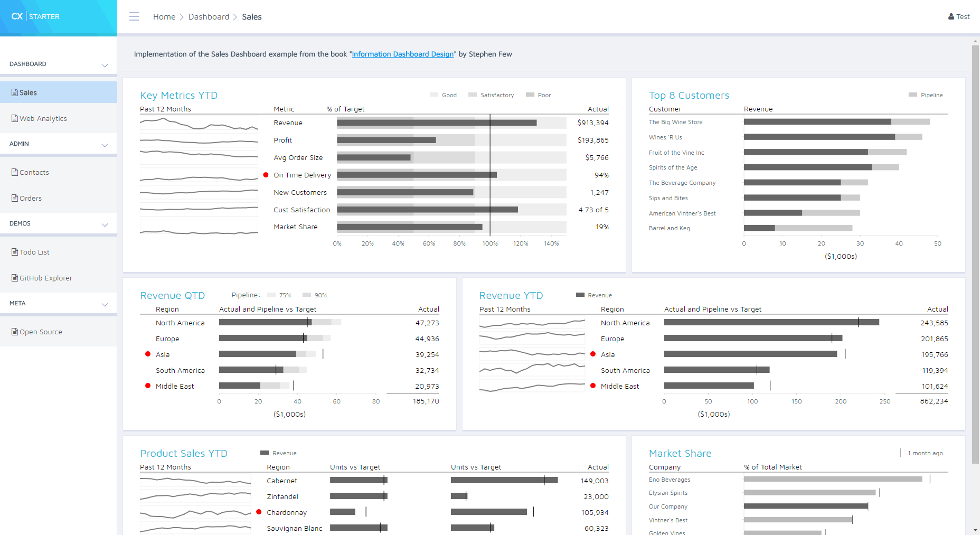Collapse the DASHBOARD sidebar section chevron
This screenshot has height=535, width=980.
click(105, 65)
